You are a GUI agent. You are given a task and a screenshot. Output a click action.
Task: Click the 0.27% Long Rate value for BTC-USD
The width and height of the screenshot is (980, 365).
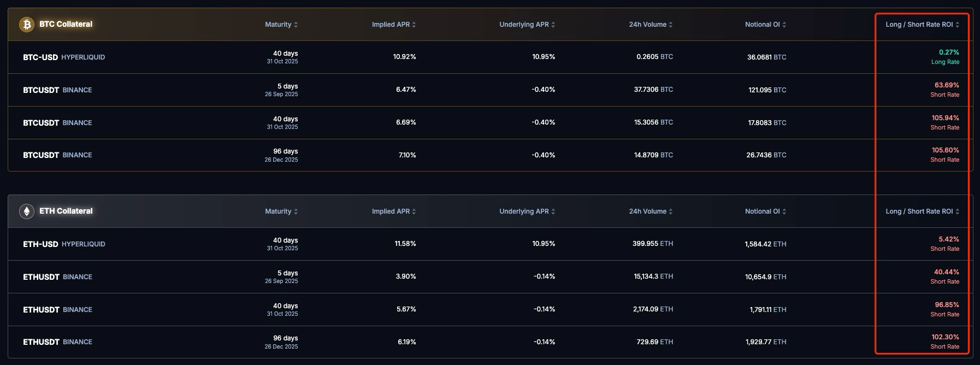(948, 52)
